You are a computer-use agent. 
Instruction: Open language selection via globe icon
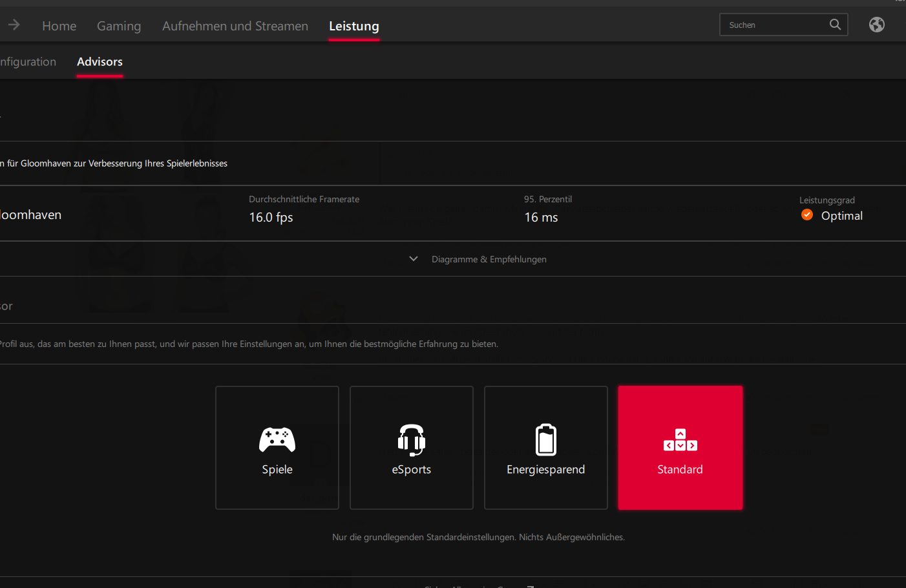click(876, 25)
